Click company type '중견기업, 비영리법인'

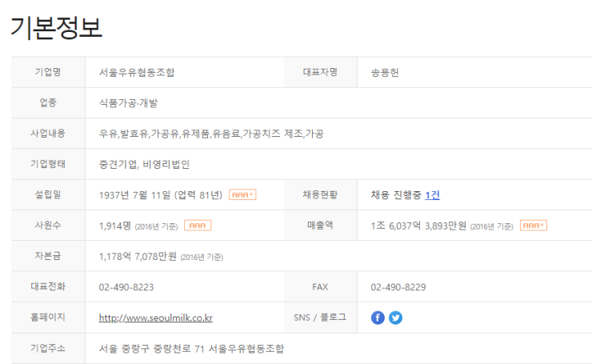point(144,164)
